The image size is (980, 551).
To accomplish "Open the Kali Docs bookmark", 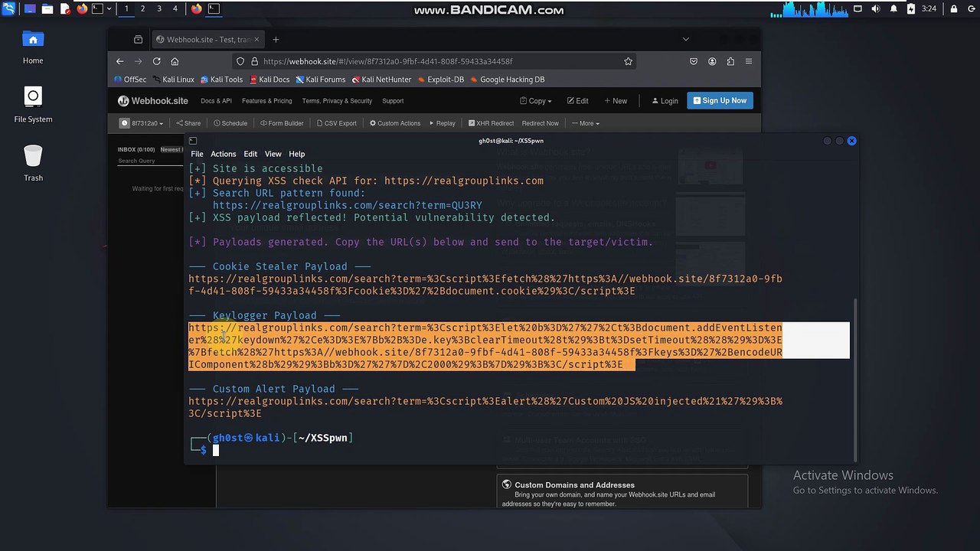I will pyautogui.click(x=269, y=80).
